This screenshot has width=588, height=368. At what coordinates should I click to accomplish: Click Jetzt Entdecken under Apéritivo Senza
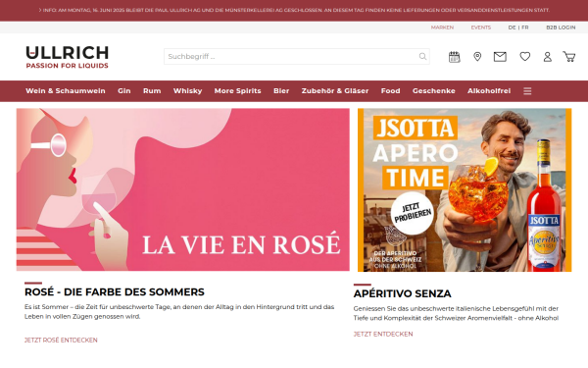(x=383, y=334)
